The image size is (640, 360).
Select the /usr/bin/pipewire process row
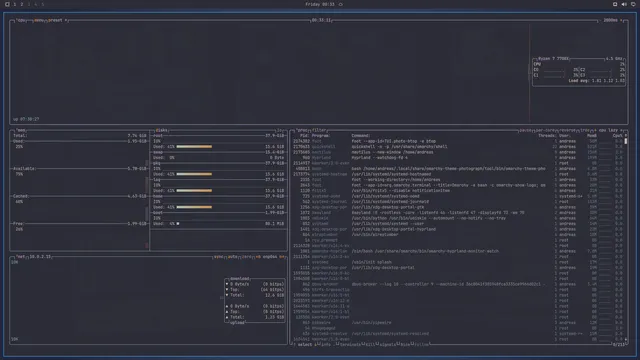pyautogui.click(x=457, y=323)
